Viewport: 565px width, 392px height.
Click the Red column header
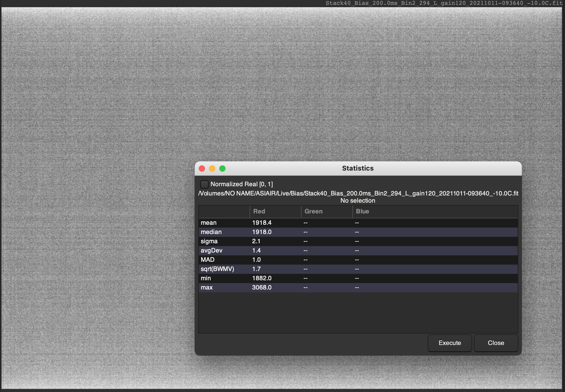pos(259,211)
